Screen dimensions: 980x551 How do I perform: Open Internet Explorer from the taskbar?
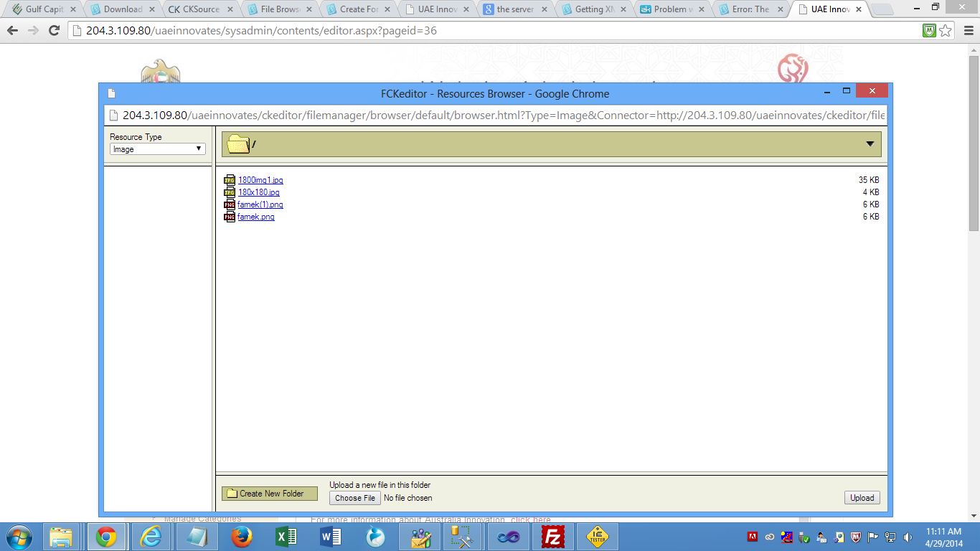click(x=151, y=537)
